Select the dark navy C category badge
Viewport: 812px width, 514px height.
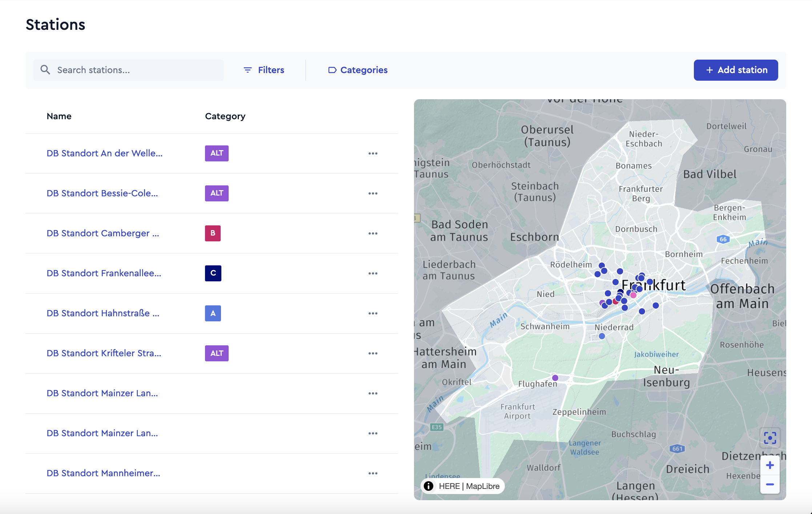213,273
